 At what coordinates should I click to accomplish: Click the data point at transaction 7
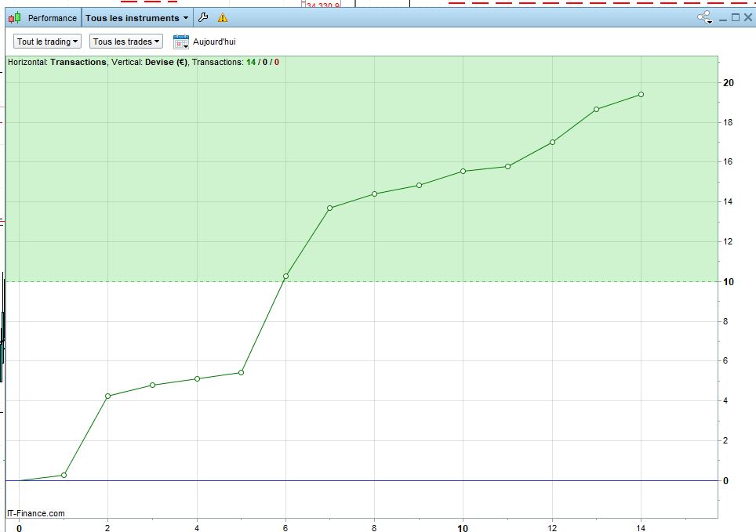coord(330,208)
